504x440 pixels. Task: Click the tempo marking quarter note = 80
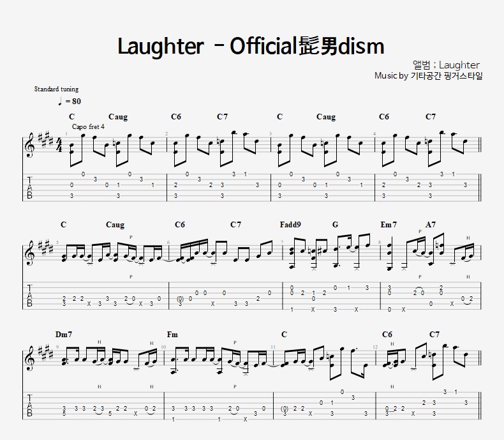tap(70, 102)
